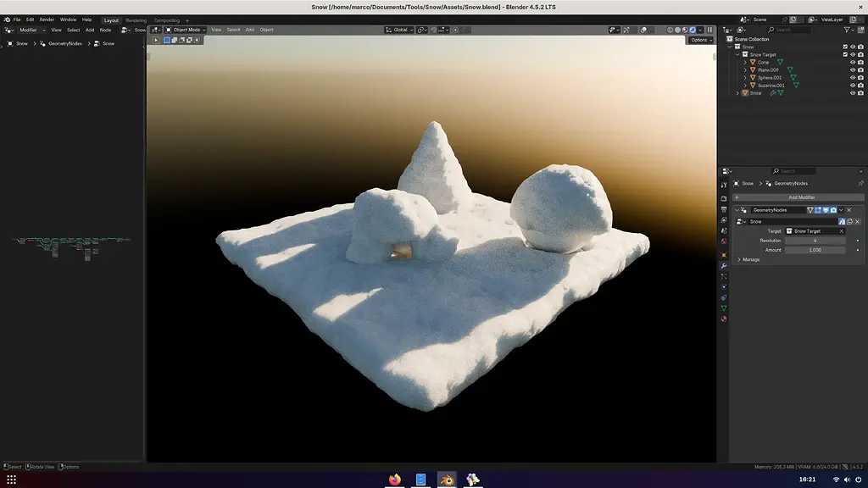Toggle GeometryNodes modifier edit mode display

tap(818, 210)
